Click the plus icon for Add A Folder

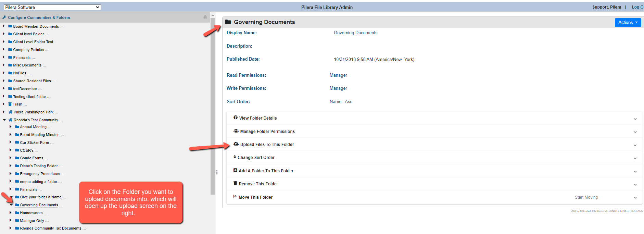(235, 170)
